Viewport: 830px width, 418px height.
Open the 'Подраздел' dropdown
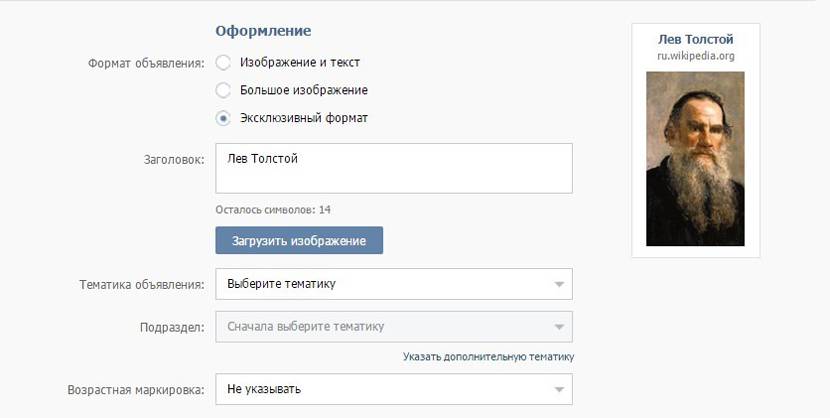394,327
